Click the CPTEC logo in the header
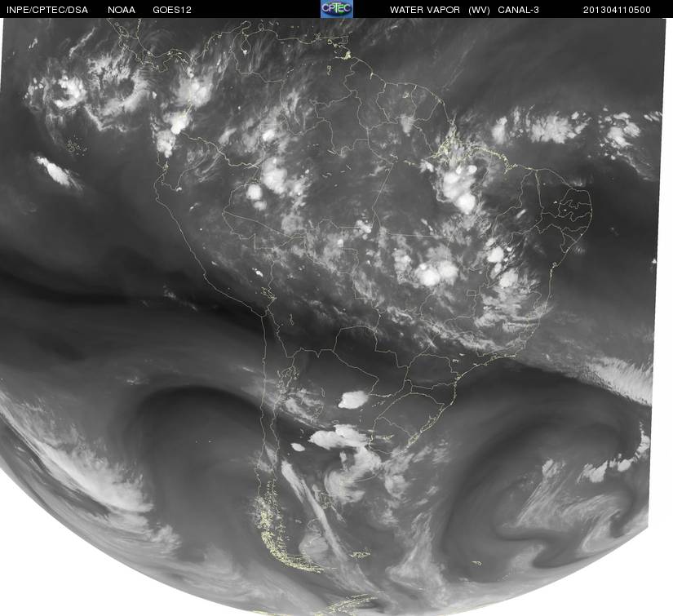Screen dimensions: 673x616 pos(336,8)
